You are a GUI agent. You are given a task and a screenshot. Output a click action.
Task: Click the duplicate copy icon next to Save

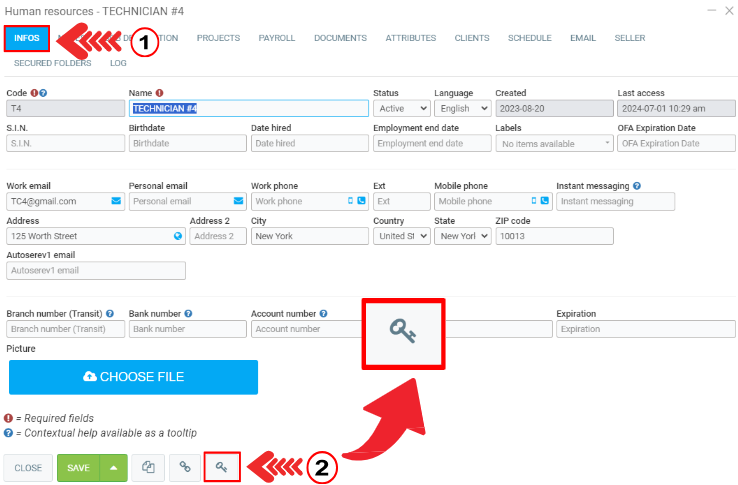(x=148, y=467)
